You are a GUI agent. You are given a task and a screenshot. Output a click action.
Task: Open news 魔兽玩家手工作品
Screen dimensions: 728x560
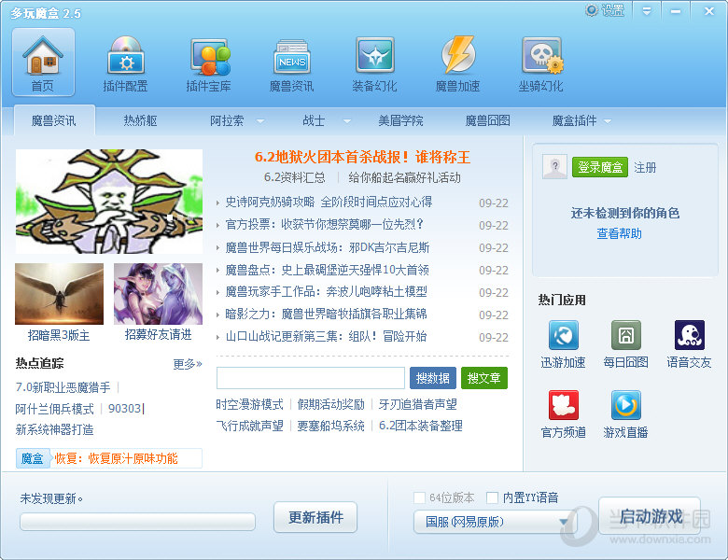point(326,291)
